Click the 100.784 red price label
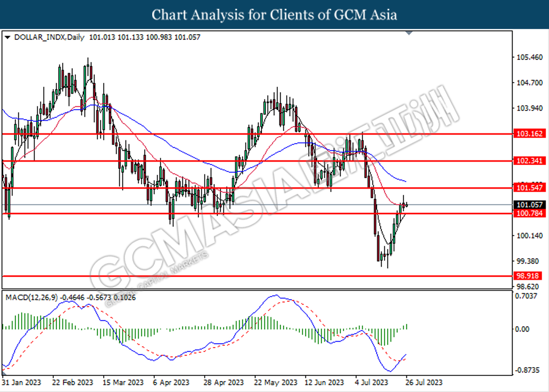549x392 pixels. [530, 213]
